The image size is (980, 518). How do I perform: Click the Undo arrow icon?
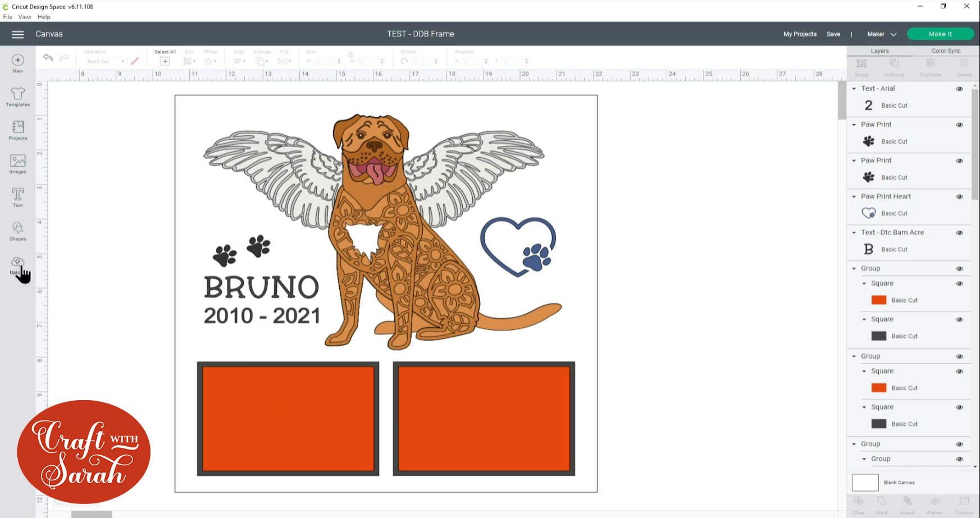[x=48, y=57]
